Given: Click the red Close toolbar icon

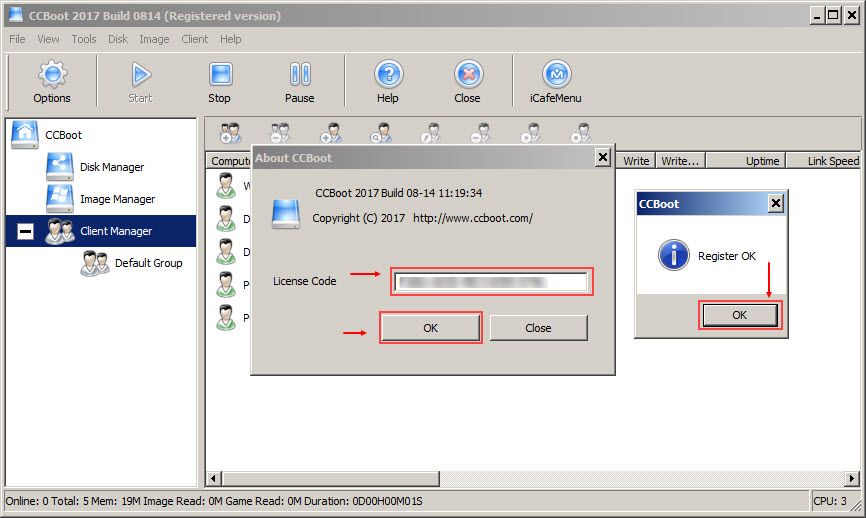Looking at the screenshot, I should [468, 82].
